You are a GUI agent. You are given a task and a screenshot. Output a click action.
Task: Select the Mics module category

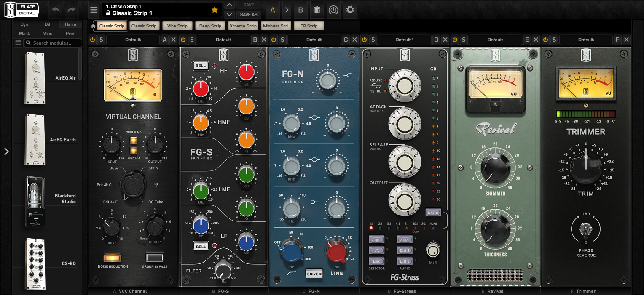pos(47,34)
